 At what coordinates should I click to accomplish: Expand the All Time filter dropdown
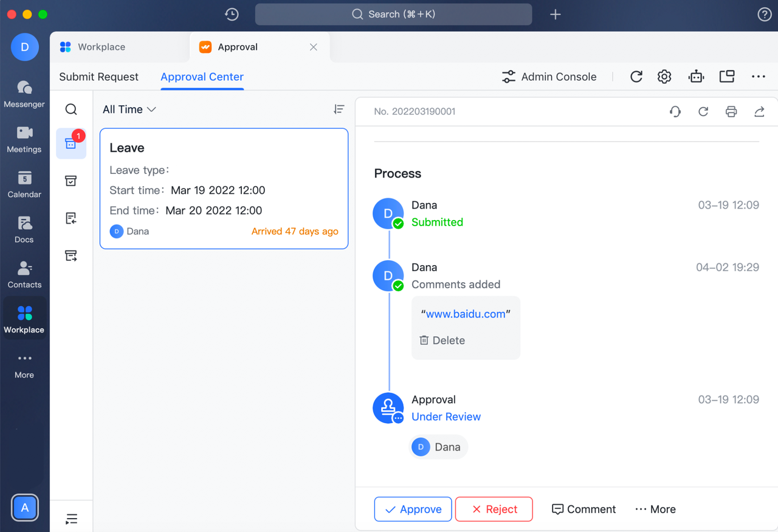pyautogui.click(x=129, y=109)
